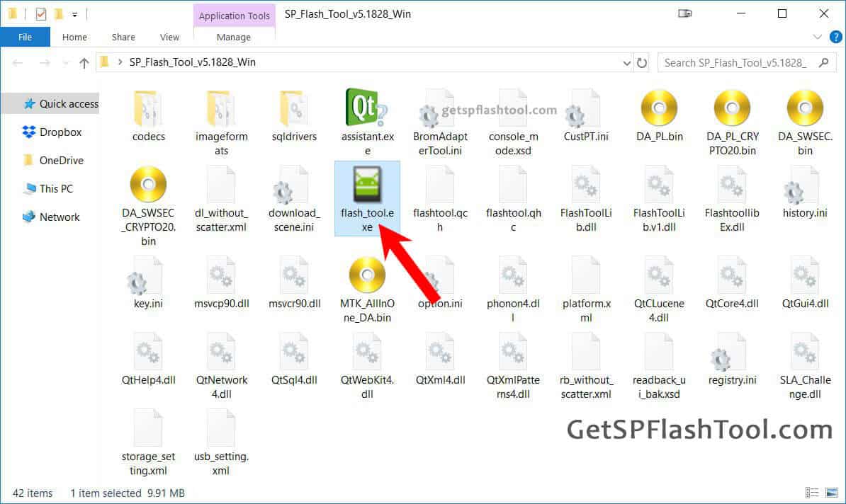Select the QtWebKit4.dll file icon

[367, 352]
